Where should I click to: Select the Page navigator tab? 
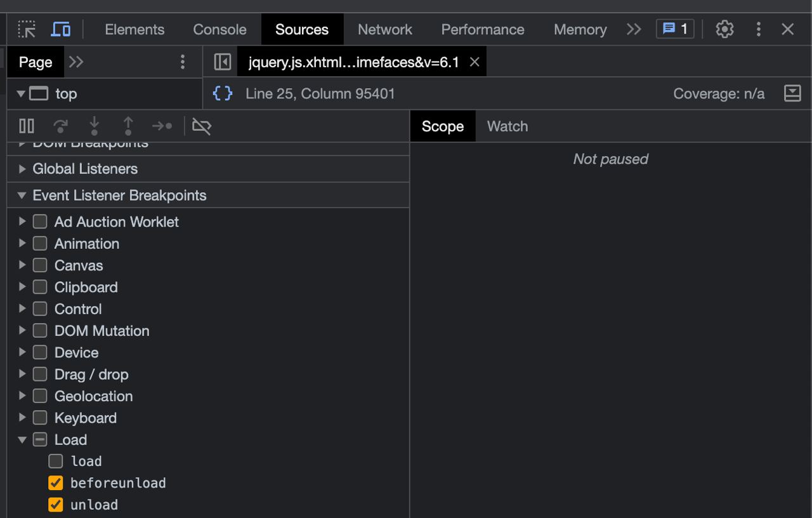click(x=36, y=62)
